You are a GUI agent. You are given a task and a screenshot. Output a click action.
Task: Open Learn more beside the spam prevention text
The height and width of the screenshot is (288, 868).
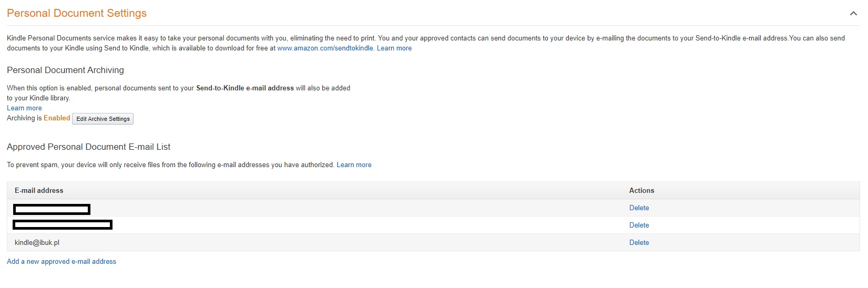[354, 165]
